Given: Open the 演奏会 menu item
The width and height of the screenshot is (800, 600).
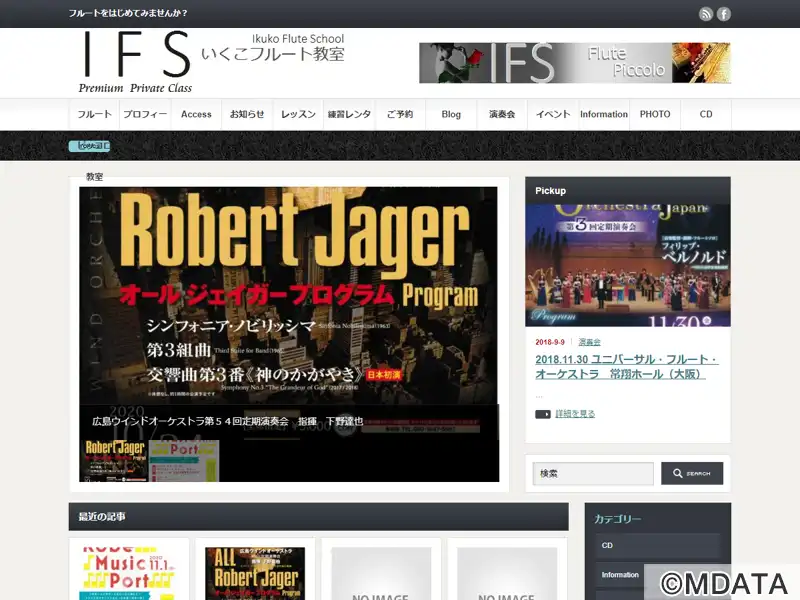Looking at the screenshot, I should click(x=503, y=114).
